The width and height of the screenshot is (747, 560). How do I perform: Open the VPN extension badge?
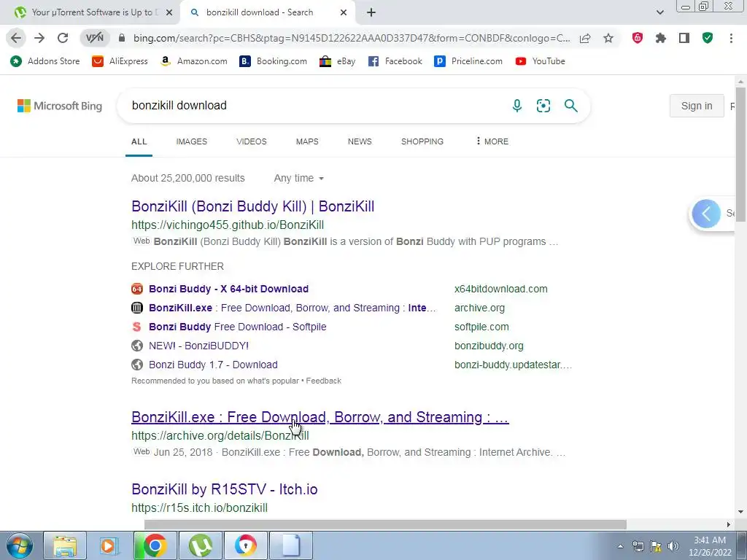94,38
